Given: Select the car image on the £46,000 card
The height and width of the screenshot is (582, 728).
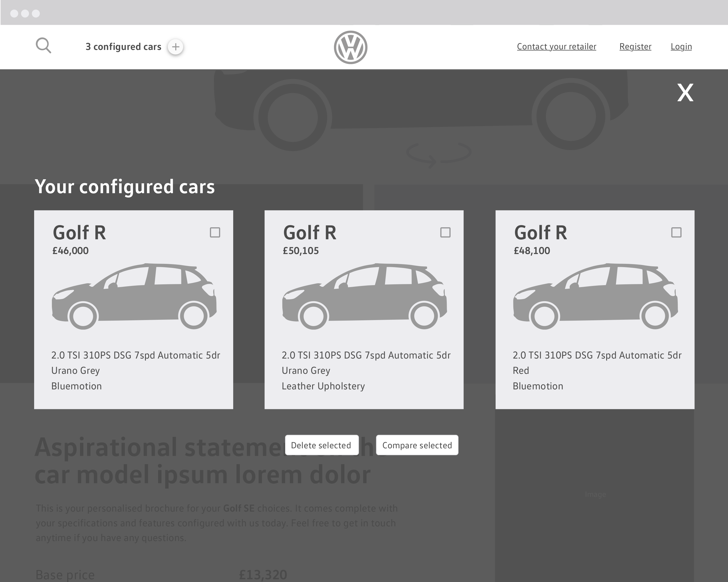Looking at the screenshot, I should 134,296.
